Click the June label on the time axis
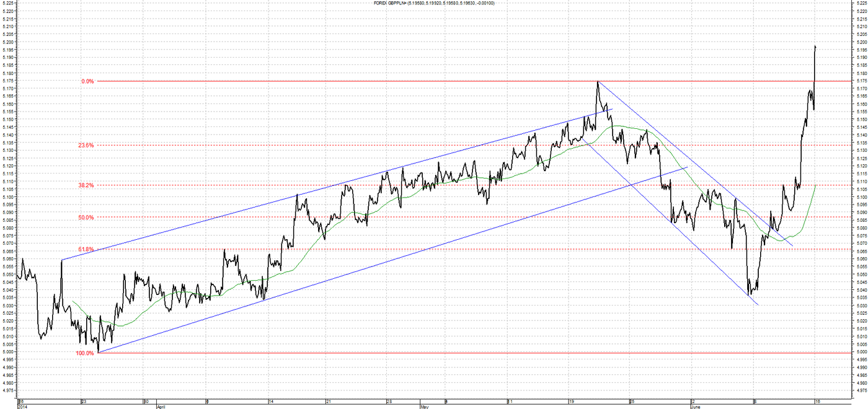 tap(697, 407)
